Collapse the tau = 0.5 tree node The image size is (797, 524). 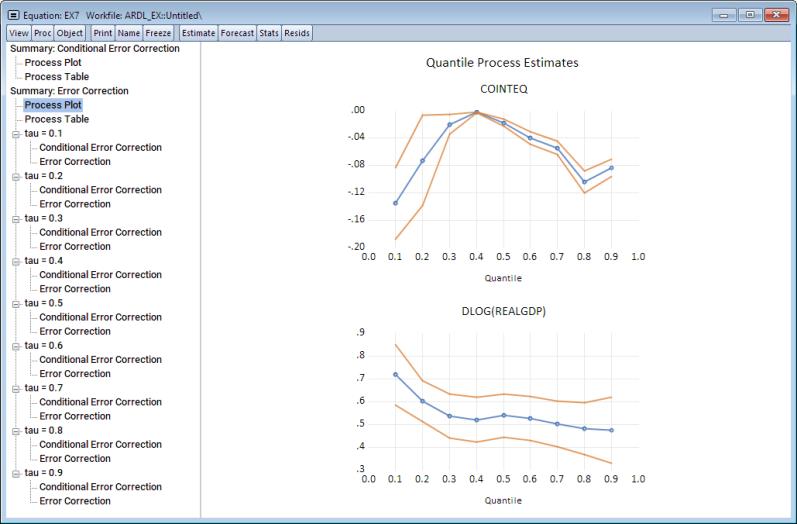point(15,303)
